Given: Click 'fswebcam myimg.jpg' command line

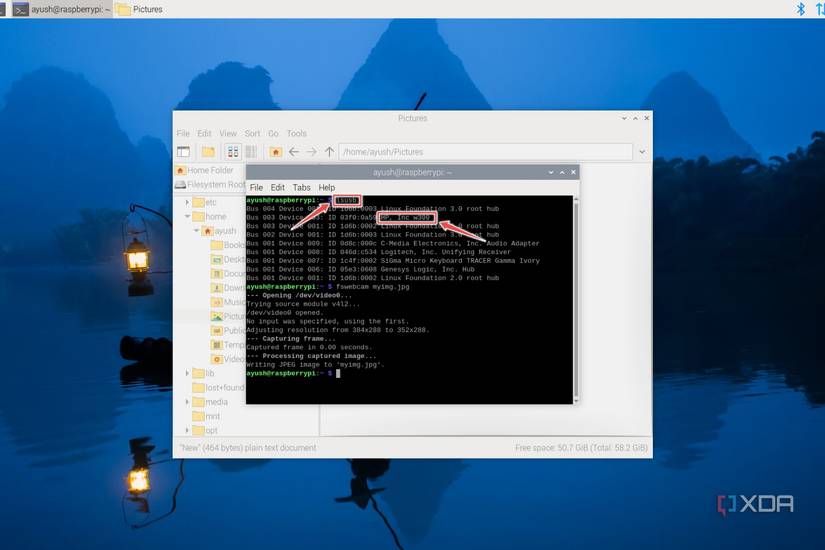Looking at the screenshot, I should [x=373, y=287].
